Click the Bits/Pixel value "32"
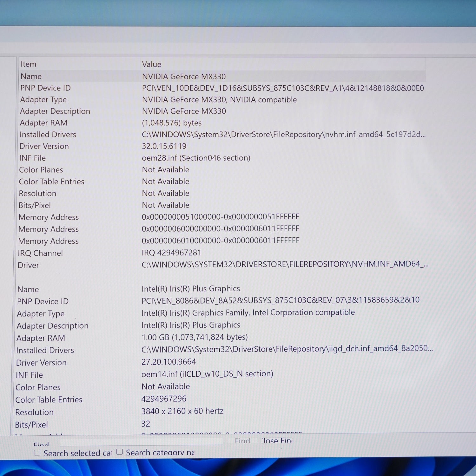Screen dimensions: 476x476 point(146,424)
